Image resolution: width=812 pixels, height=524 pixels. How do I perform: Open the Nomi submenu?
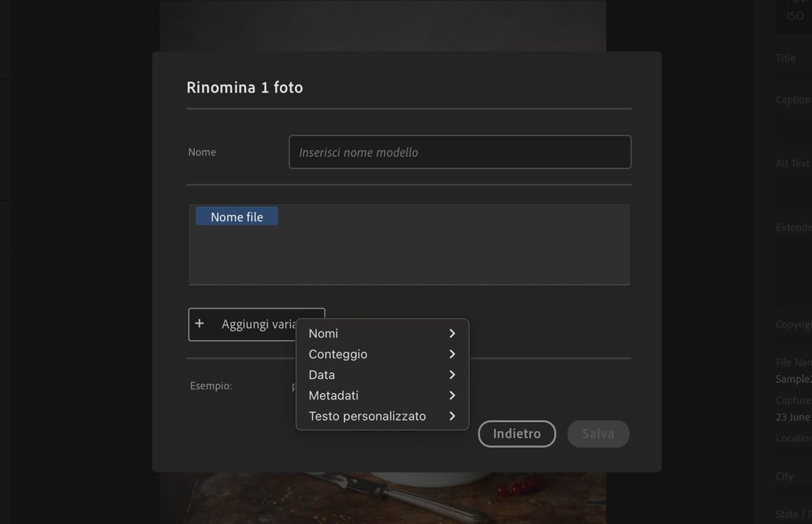click(x=382, y=333)
